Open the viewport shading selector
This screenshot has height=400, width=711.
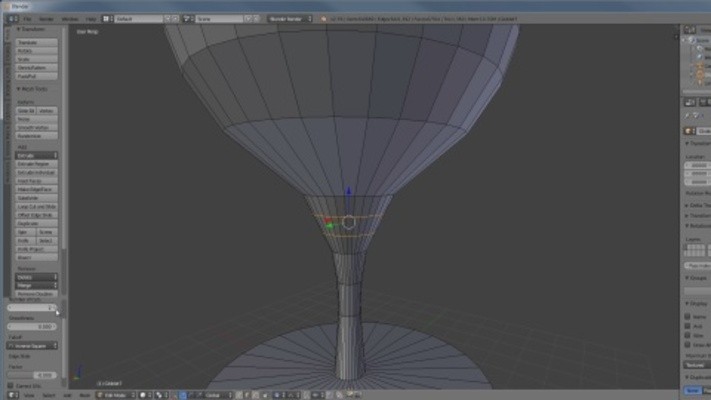[145, 395]
